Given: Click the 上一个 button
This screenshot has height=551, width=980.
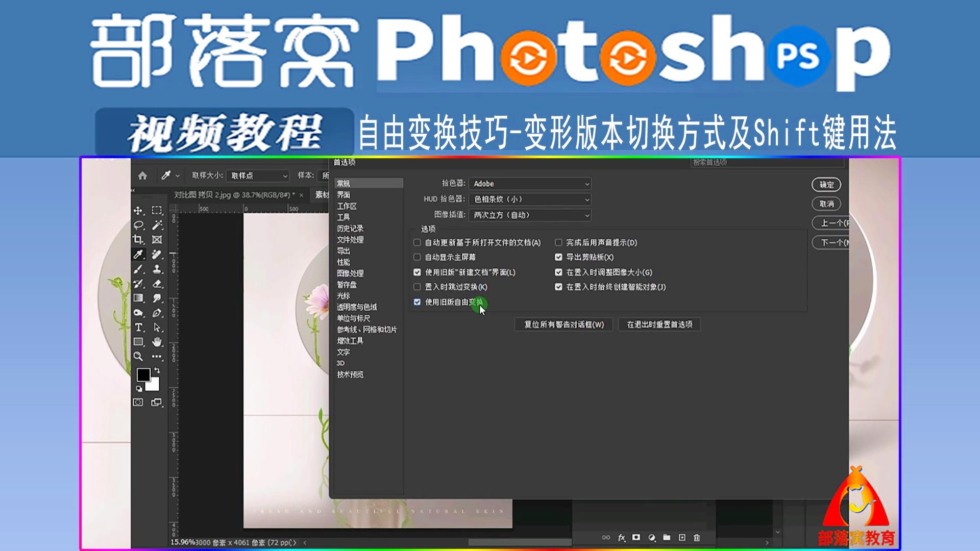Looking at the screenshot, I should click(x=831, y=223).
